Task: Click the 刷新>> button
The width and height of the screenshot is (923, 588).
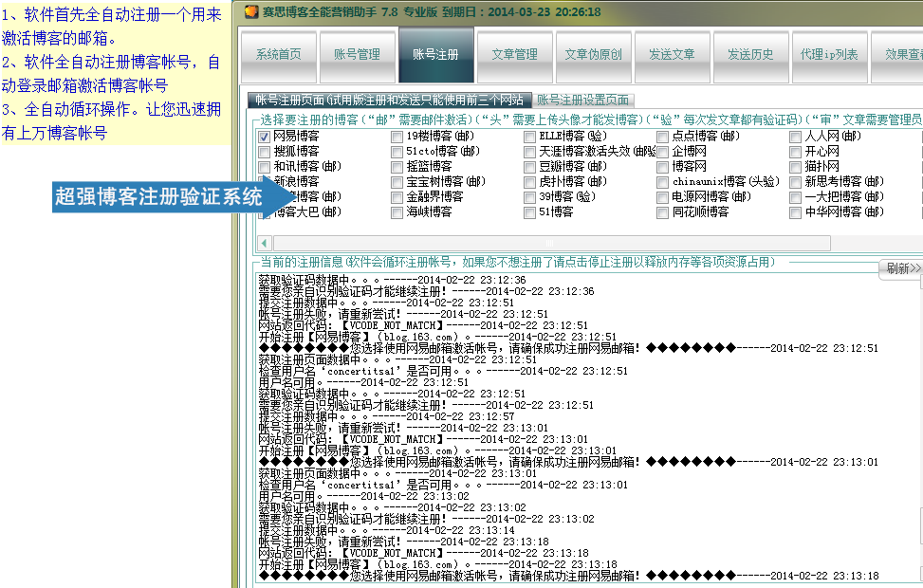Action: coord(901,269)
